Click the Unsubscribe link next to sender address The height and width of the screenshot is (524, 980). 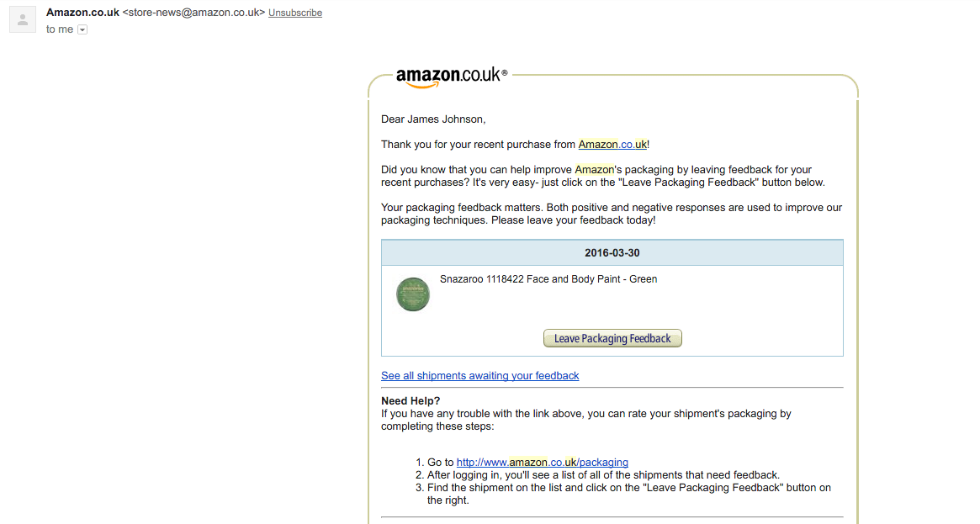coord(294,13)
